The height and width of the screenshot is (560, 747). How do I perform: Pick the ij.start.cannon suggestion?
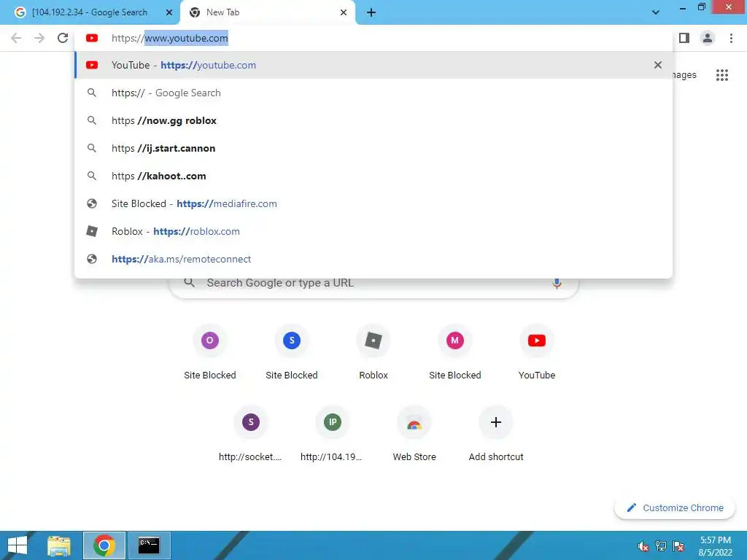pyautogui.click(x=373, y=148)
